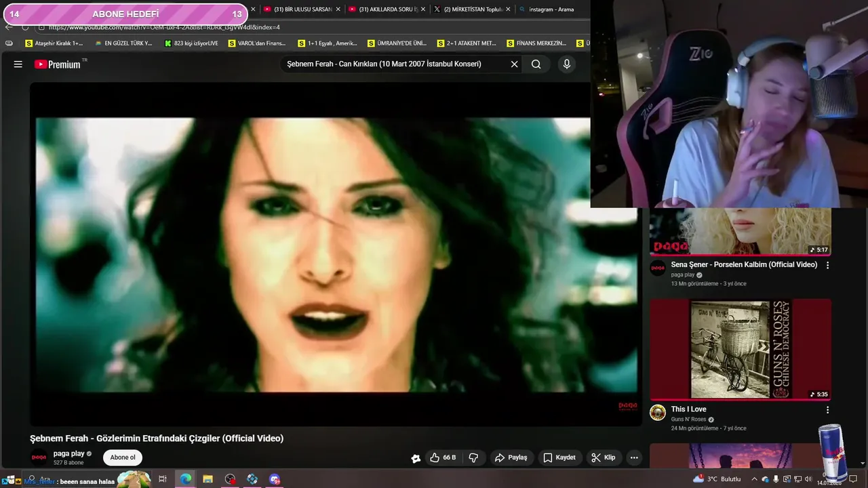Open File Explorer from the taskbar
Image resolution: width=868 pixels, height=488 pixels.
(208, 479)
